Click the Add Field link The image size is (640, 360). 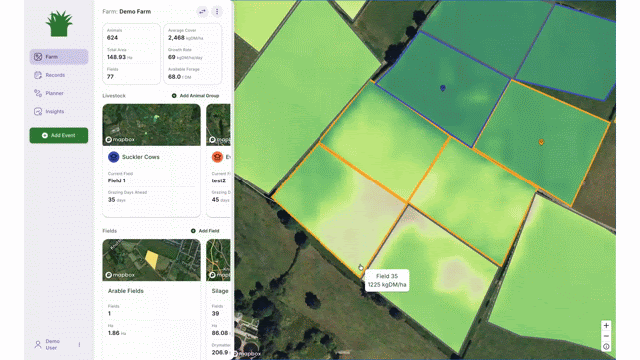pyautogui.click(x=205, y=231)
